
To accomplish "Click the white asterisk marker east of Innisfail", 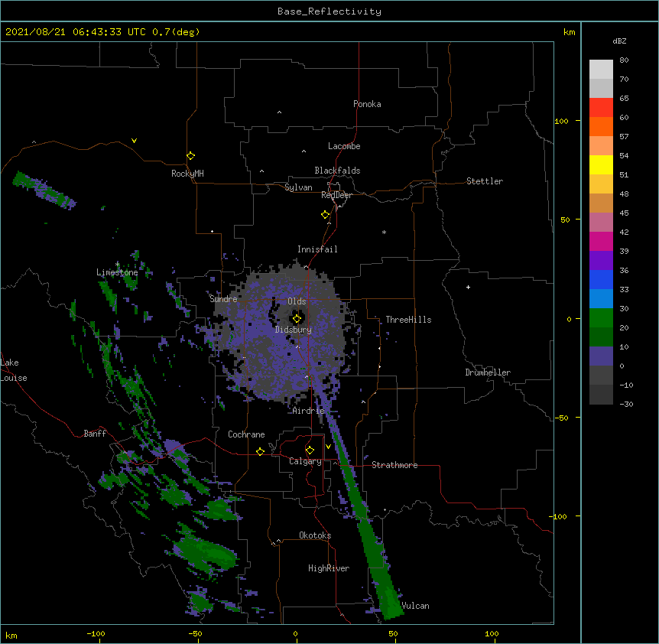I will (384, 232).
